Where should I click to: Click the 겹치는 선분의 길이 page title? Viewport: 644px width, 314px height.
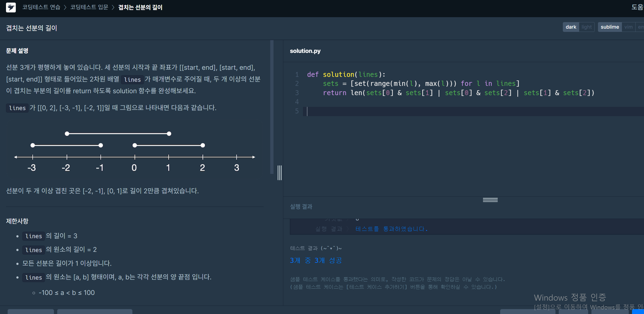point(31,28)
